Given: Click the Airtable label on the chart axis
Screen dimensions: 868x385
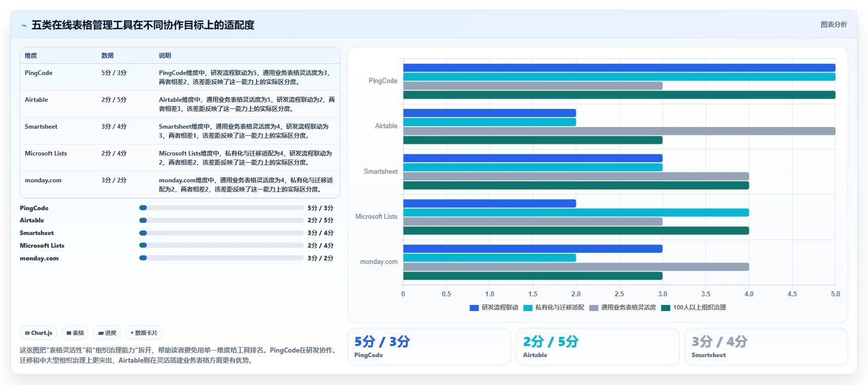Looking at the screenshot, I should 386,126.
